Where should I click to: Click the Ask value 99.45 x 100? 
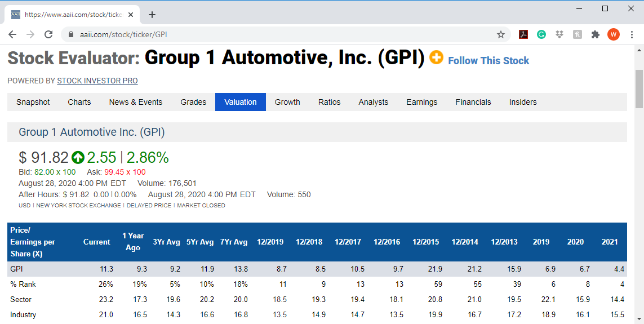click(125, 172)
